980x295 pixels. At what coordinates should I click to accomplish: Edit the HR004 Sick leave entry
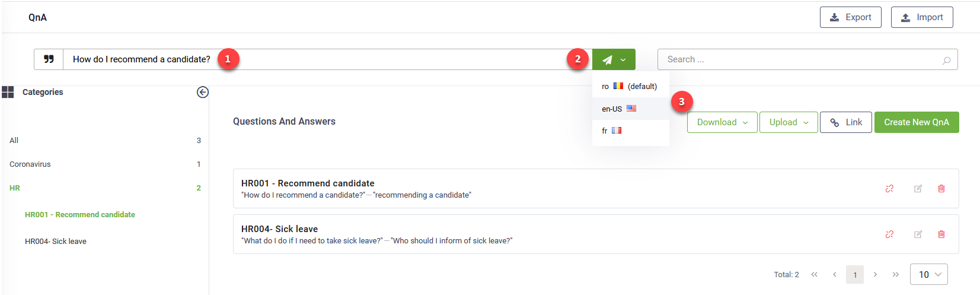tap(918, 234)
